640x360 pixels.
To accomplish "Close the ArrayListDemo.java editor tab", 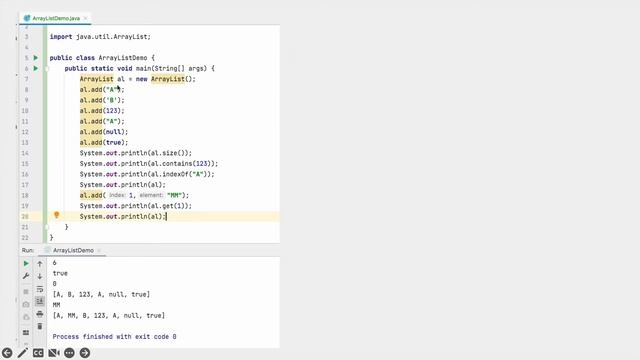I will 85,18.
